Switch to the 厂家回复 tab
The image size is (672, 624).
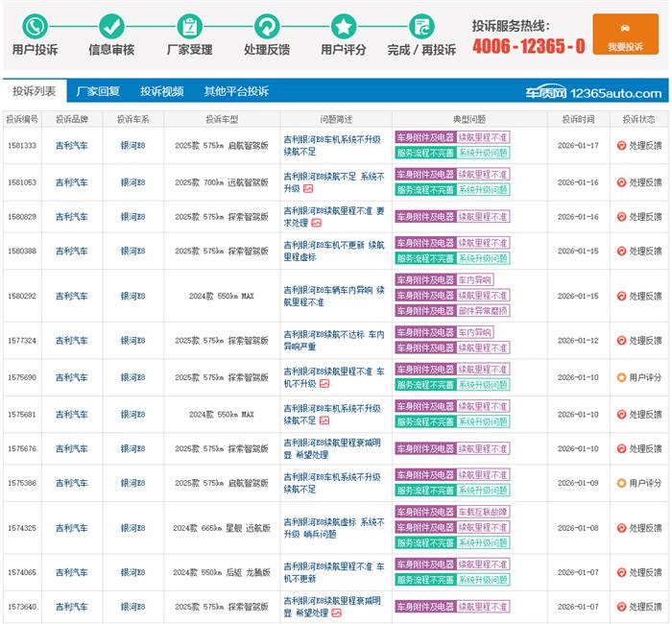(98, 92)
